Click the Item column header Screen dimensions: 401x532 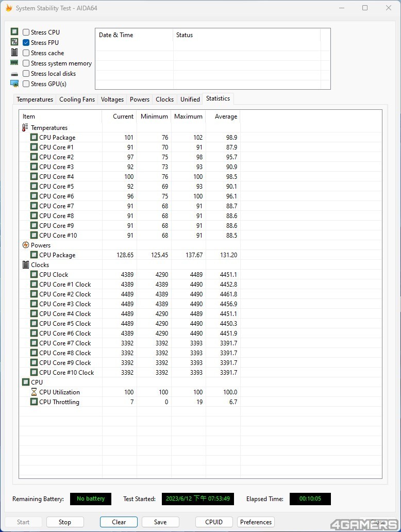click(x=60, y=117)
